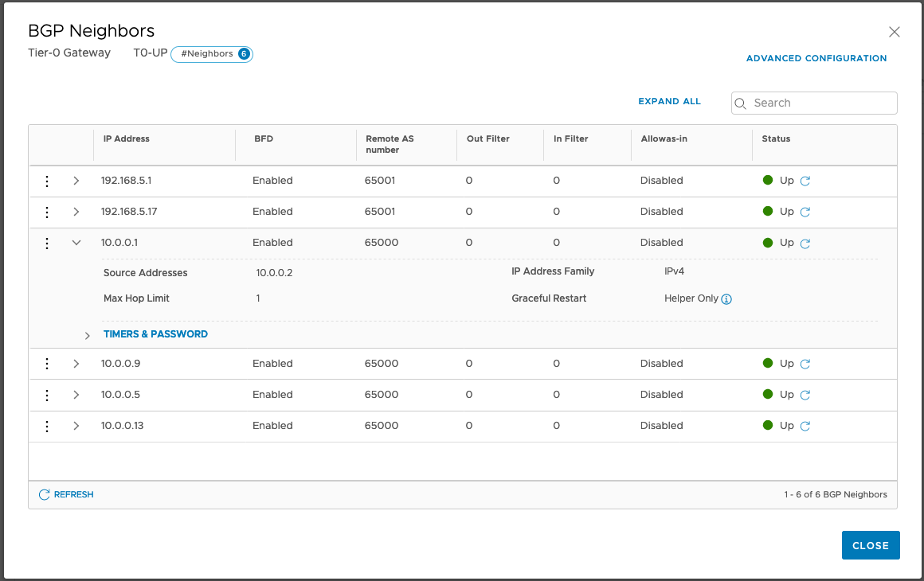Refresh status of neighbor 192.168.5.17
Image resolution: width=924 pixels, height=581 pixels.
[805, 212]
